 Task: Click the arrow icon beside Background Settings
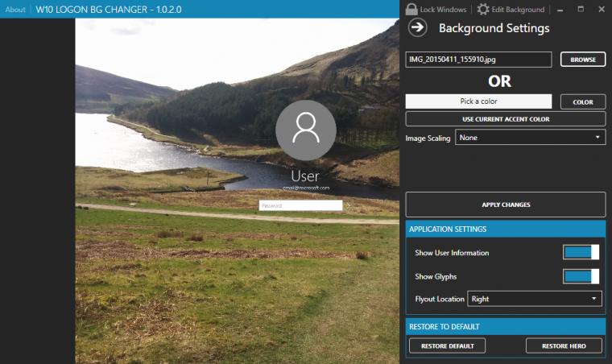418,27
